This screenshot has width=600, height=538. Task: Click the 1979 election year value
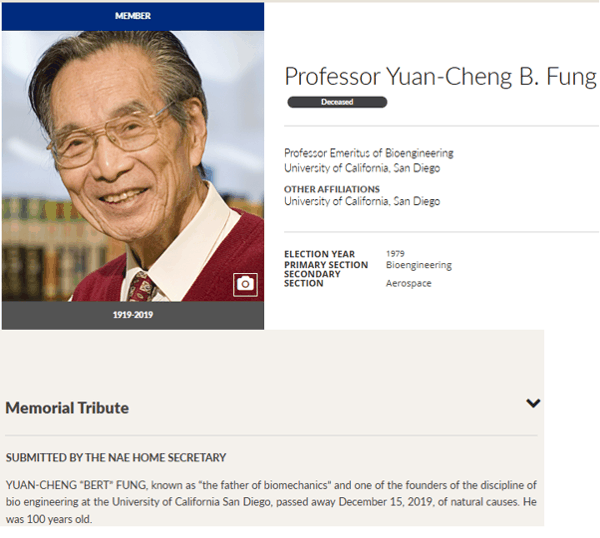coord(395,253)
